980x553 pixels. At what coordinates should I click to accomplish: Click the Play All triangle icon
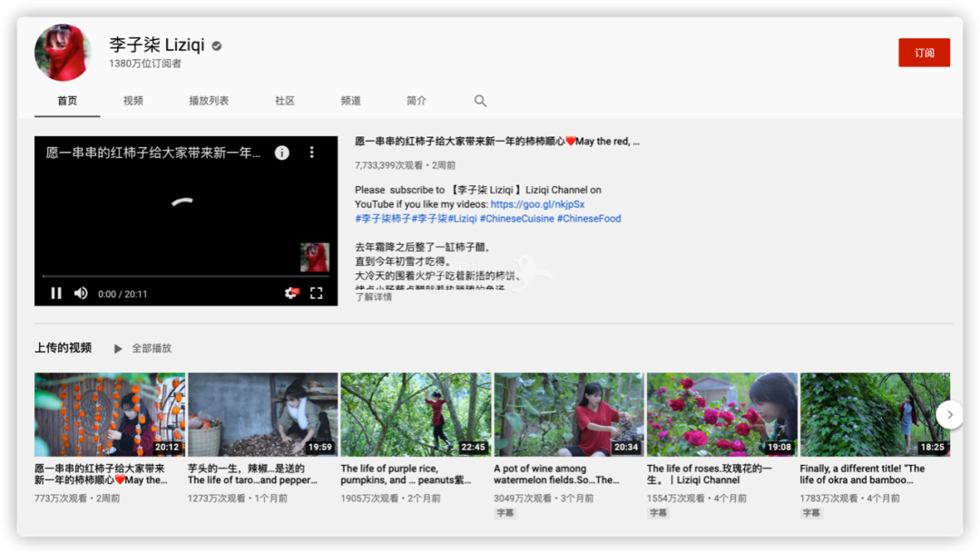click(118, 349)
